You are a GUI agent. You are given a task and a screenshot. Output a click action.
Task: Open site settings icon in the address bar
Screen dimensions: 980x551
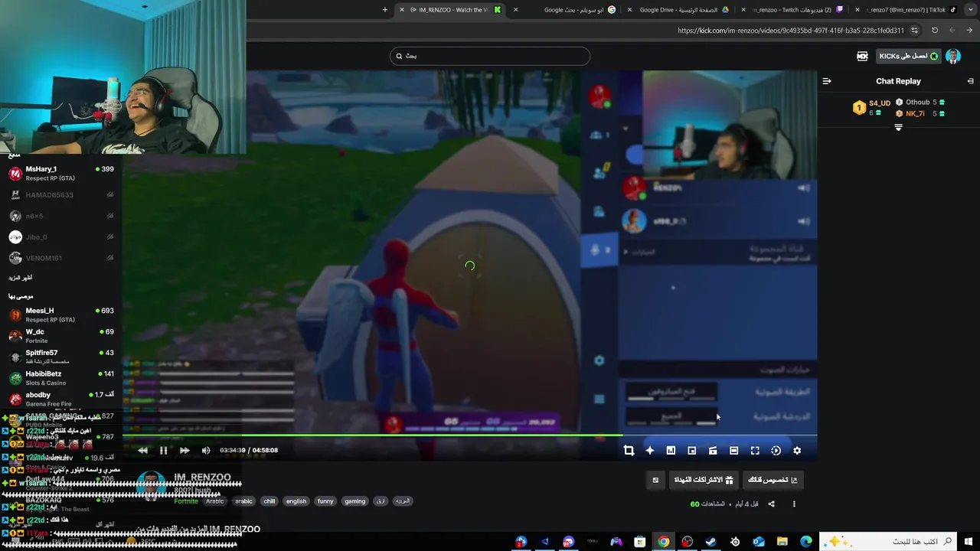pos(914,31)
